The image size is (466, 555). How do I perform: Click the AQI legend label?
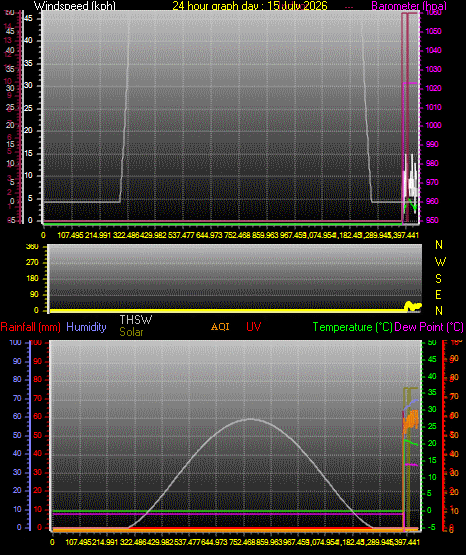point(220,327)
